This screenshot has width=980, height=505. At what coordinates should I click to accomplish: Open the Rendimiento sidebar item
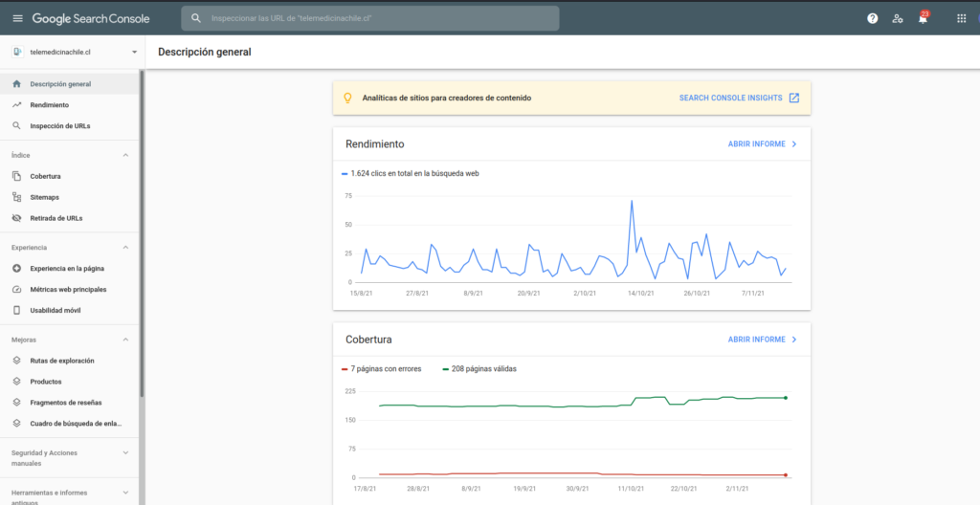[x=69, y=105]
